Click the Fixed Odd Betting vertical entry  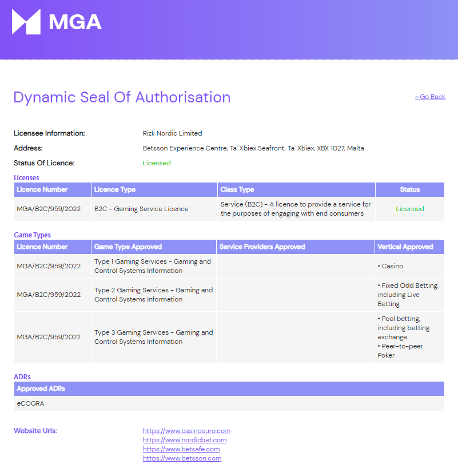click(x=408, y=295)
